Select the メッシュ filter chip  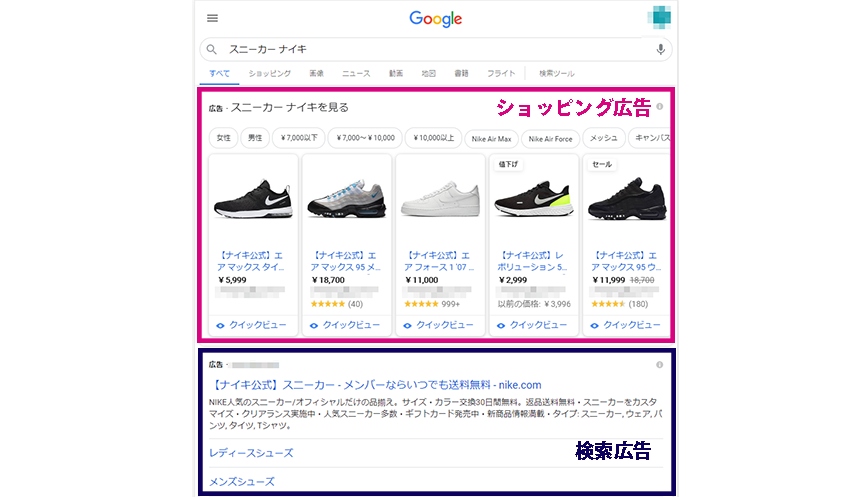point(603,138)
